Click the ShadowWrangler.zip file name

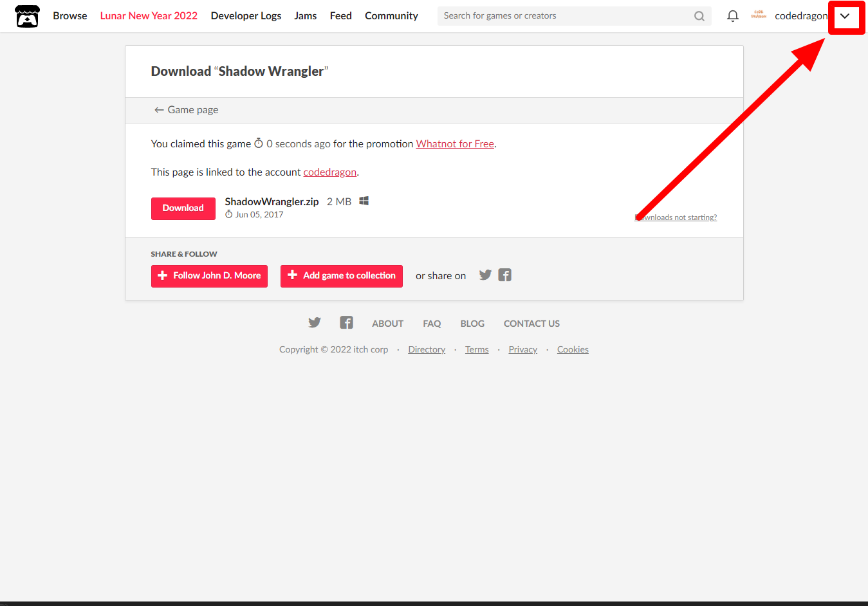pos(272,202)
